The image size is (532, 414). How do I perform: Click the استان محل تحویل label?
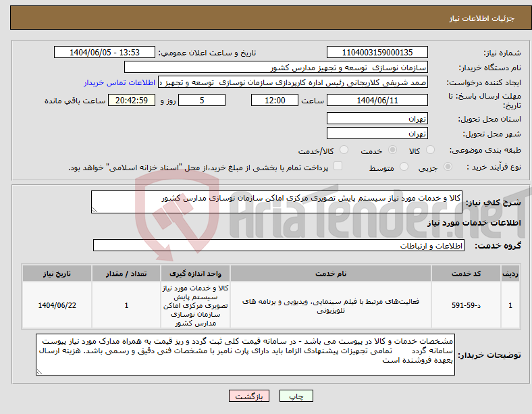(489, 119)
